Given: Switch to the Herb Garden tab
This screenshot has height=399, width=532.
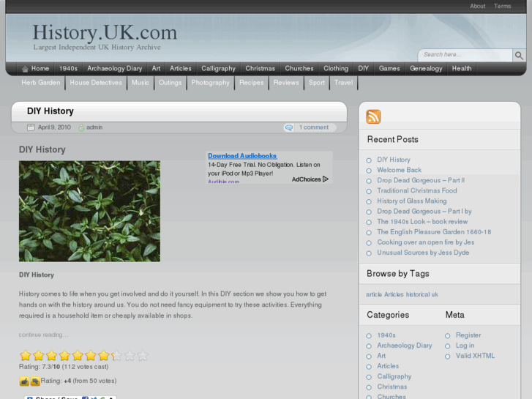Looking at the screenshot, I should click(41, 83).
